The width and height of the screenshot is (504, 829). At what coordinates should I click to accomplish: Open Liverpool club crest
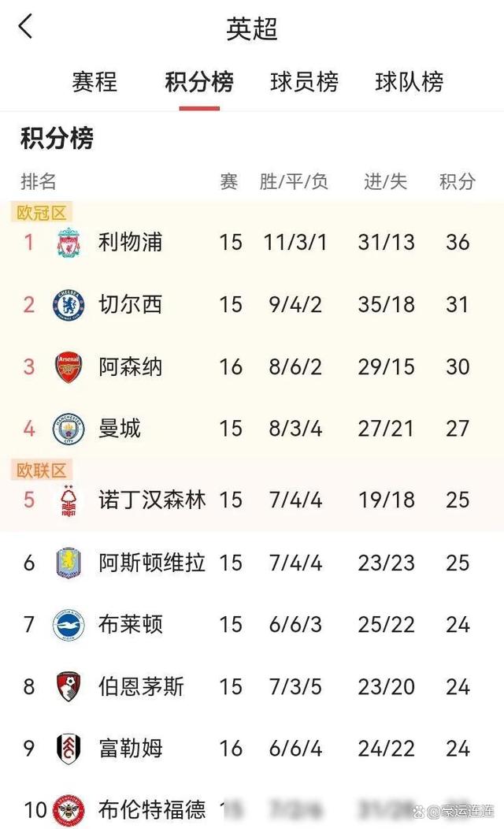[69, 243]
